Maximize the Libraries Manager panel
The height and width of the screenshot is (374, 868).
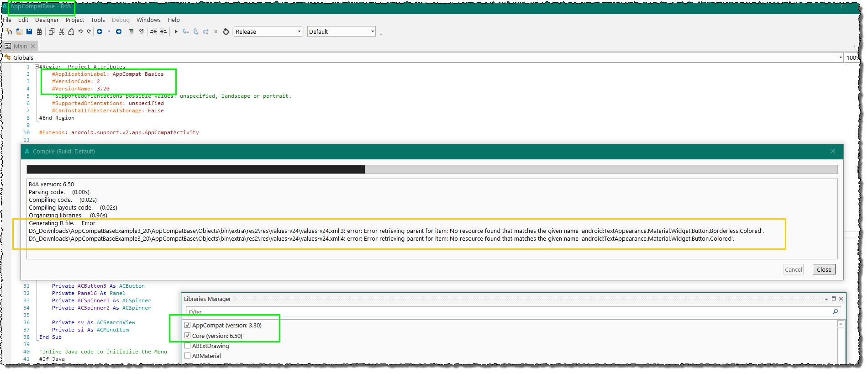tap(834, 299)
